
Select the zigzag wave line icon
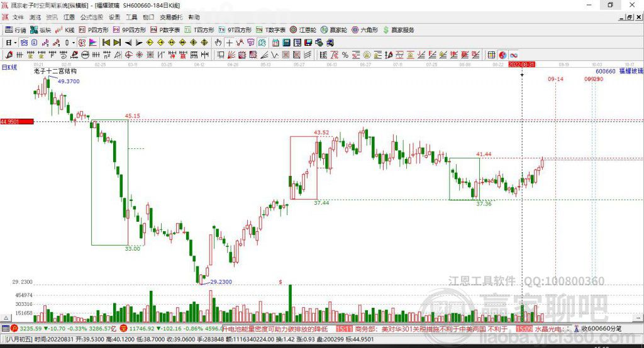pos(275,55)
